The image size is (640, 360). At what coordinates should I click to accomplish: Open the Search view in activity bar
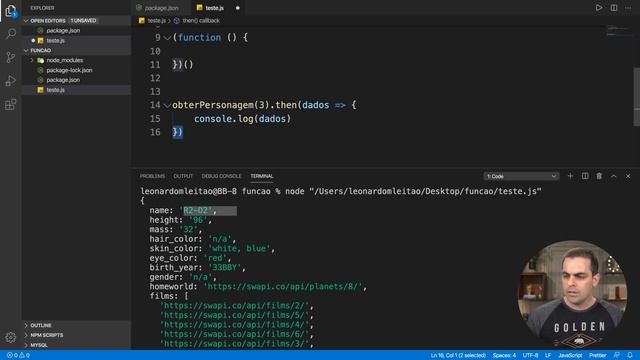pyautogui.click(x=11, y=33)
